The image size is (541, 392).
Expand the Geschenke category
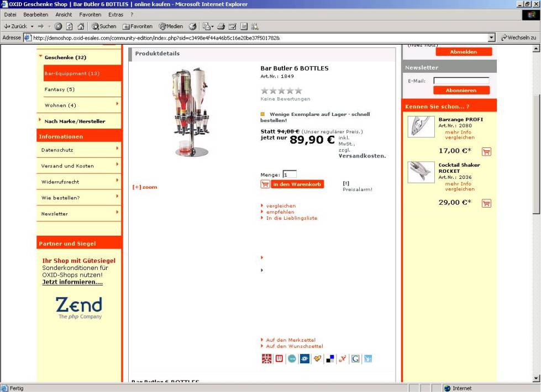point(65,57)
